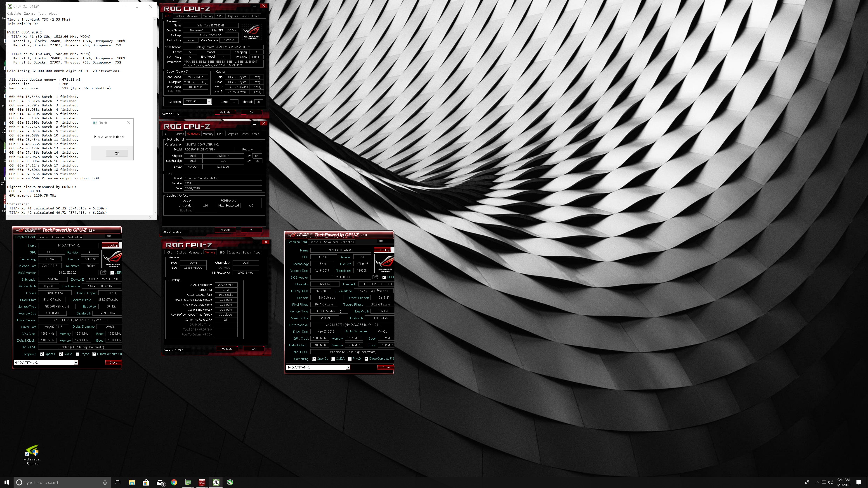
Task: Switch to Caches tab in top CPU-Z window
Action: (179, 16)
